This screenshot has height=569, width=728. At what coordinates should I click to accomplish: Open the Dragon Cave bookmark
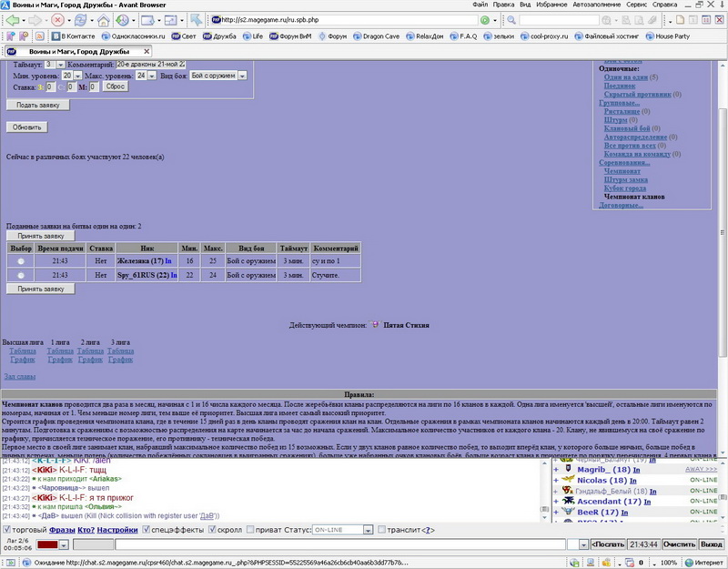(x=376, y=36)
